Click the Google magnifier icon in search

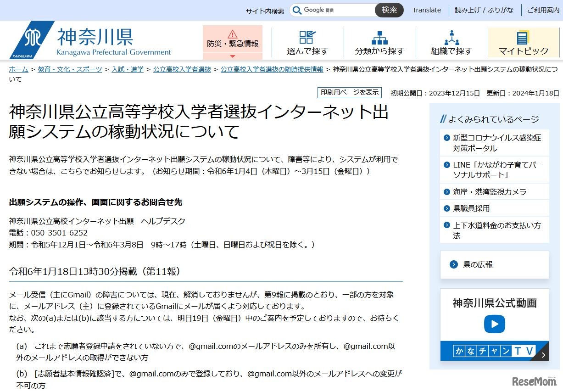click(297, 10)
